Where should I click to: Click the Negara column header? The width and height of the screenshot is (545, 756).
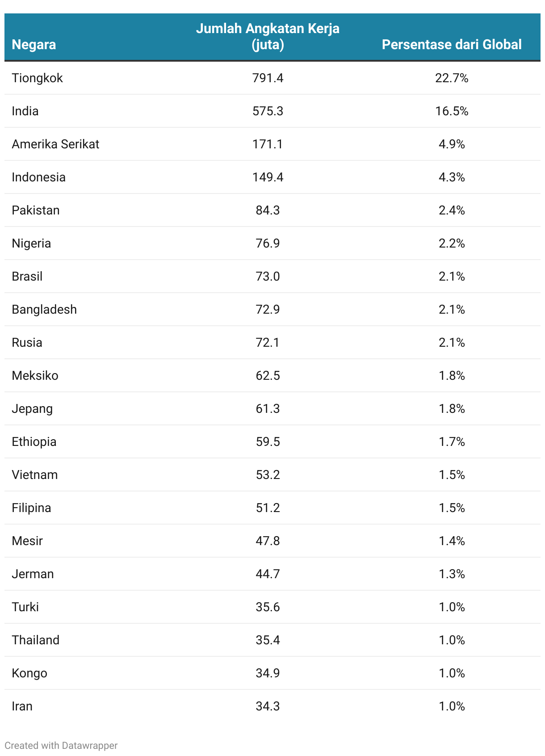[x=34, y=45]
